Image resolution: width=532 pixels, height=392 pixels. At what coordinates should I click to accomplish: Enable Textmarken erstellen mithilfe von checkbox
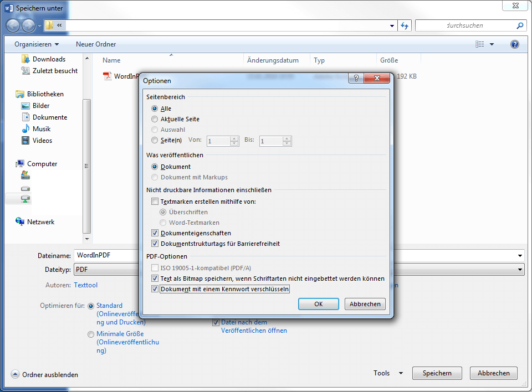tap(155, 202)
